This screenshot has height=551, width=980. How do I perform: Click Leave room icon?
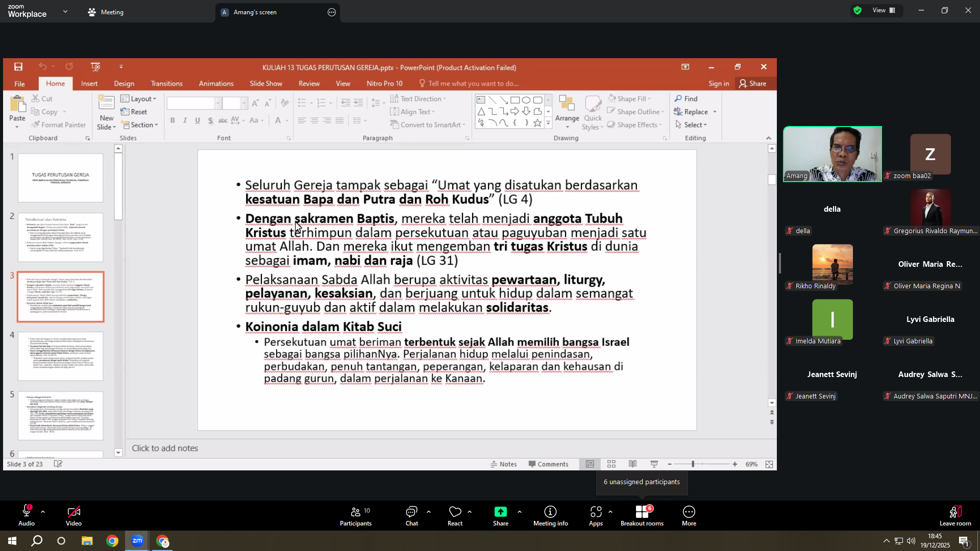[955, 516]
